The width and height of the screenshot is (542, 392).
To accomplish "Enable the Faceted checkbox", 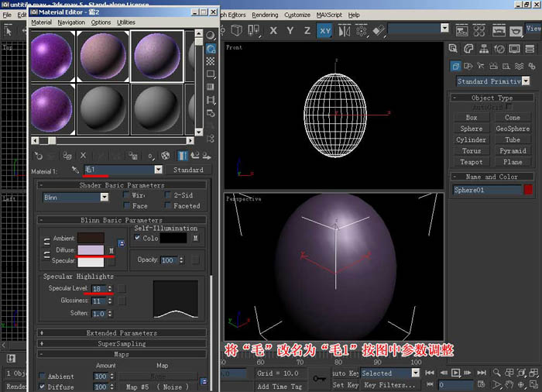I will tap(168, 206).
